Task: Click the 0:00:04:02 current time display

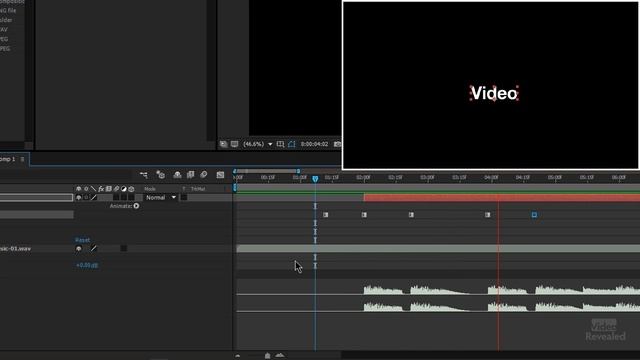Action: (314, 144)
